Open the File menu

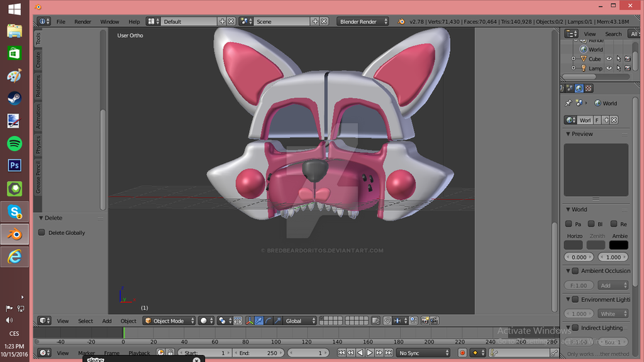[61, 21]
